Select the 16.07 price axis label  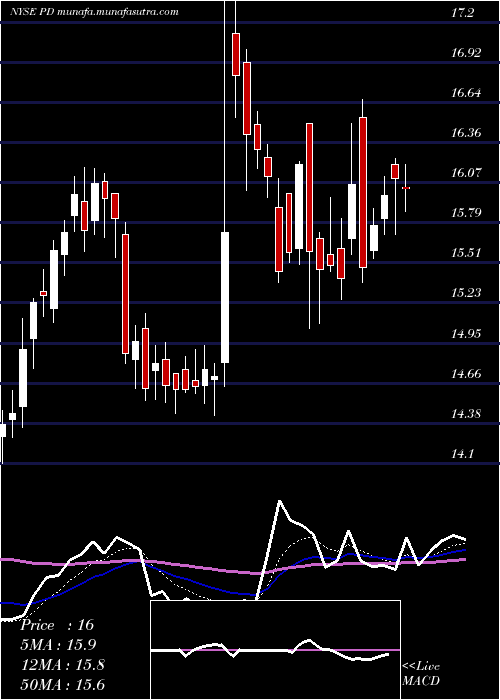(466, 173)
